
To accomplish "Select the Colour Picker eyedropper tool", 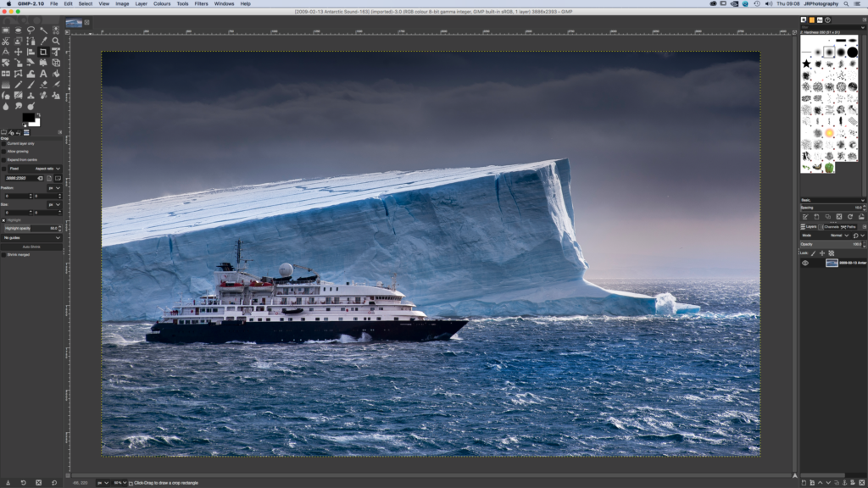I will (x=44, y=41).
